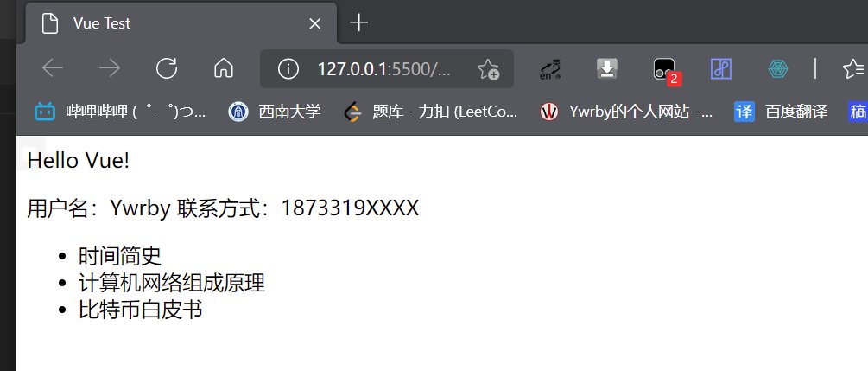Open the 百度翻译 bookmark

781,112
